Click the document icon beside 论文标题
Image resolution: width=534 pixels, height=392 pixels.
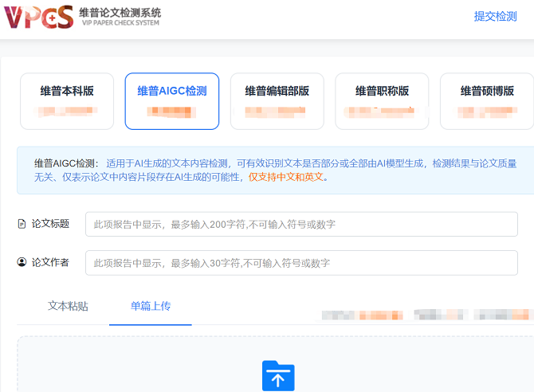(x=22, y=224)
